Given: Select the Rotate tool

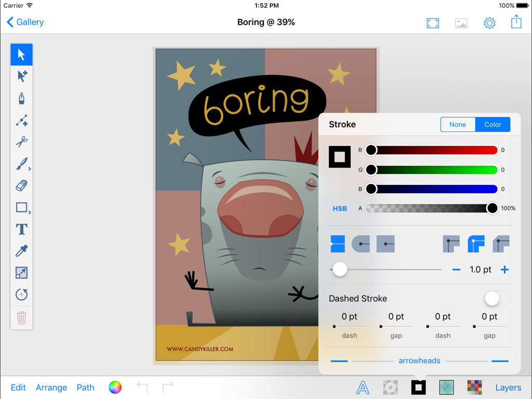Looking at the screenshot, I should (x=21, y=295).
